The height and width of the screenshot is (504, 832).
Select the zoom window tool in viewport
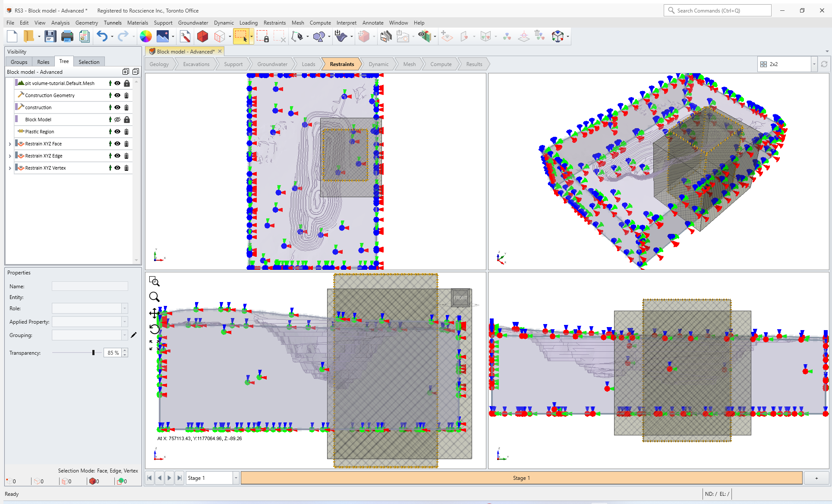point(154,282)
